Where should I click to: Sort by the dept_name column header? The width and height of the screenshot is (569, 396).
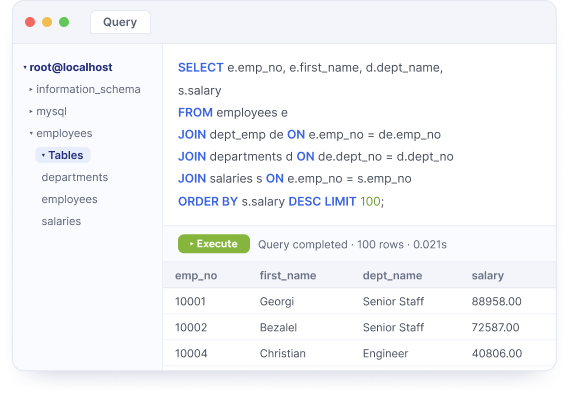pyautogui.click(x=392, y=275)
